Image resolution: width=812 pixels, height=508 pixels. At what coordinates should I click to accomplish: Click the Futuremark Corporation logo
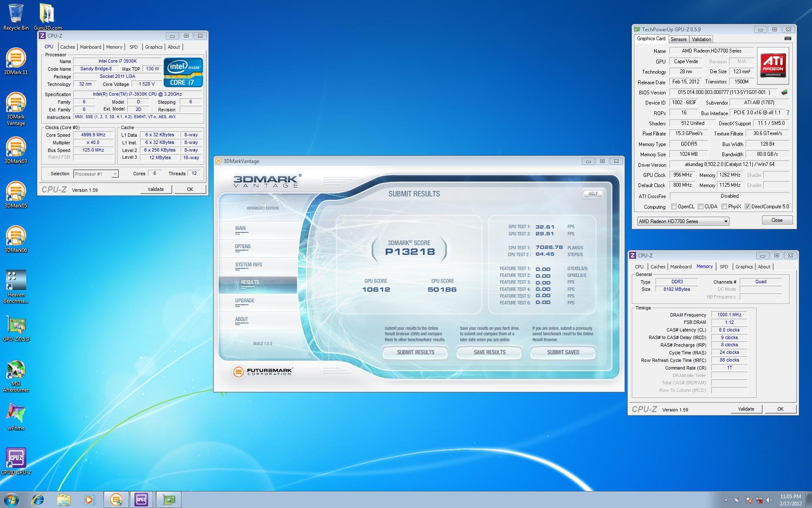[x=263, y=372]
